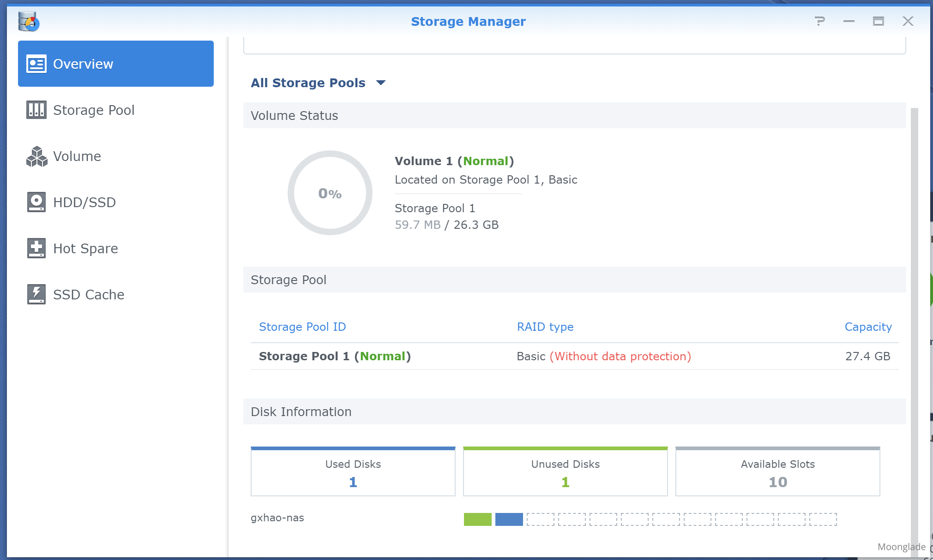Sort by Capacity column header
Screen dimensions: 933x560
pos(867,327)
